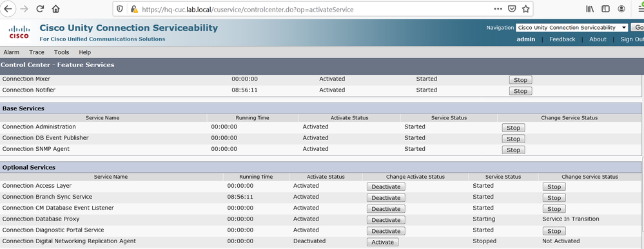
Task: Click the Connection Branch Sync Service name
Action: point(47,197)
